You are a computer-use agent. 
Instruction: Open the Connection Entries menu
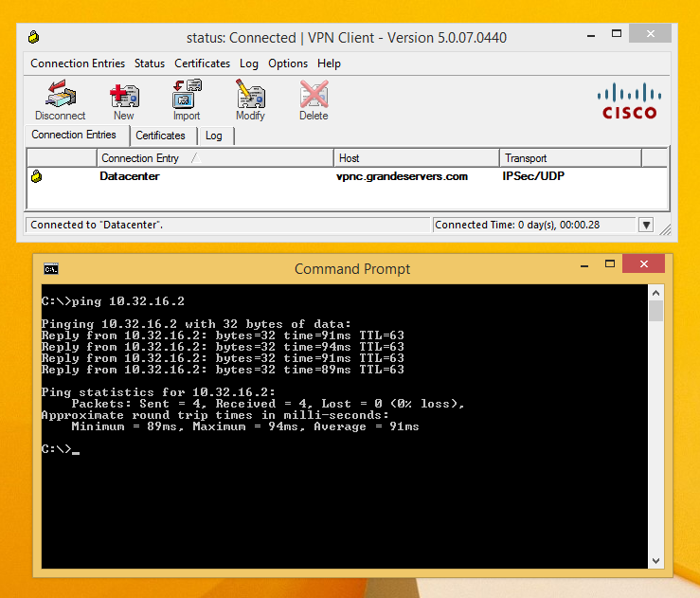[x=78, y=63]
